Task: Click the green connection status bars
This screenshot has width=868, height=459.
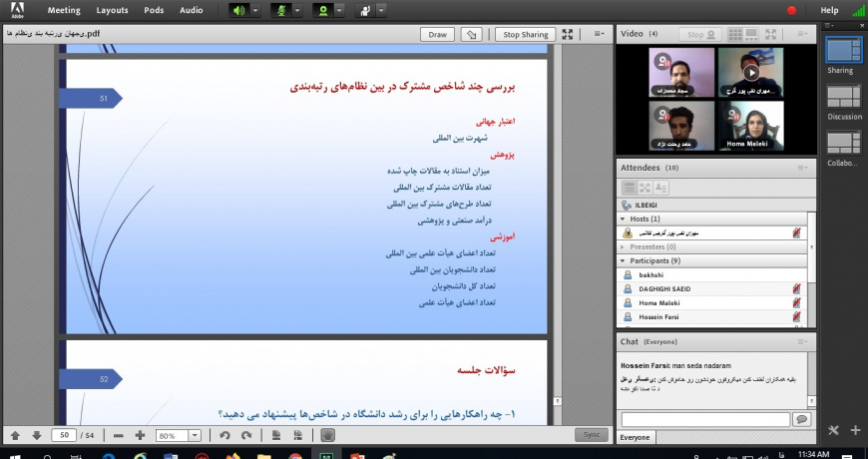Action: click(x=858, y=11)
